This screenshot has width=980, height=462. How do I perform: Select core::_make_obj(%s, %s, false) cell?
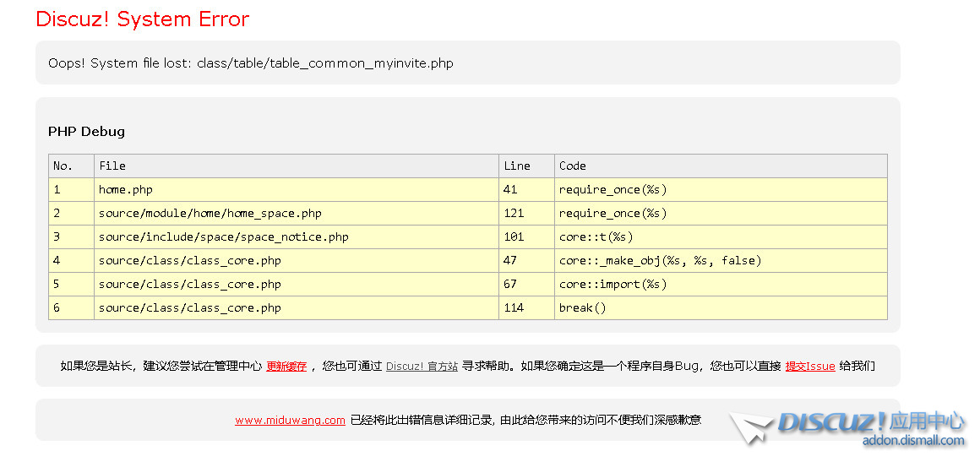[x=721, y=261]
